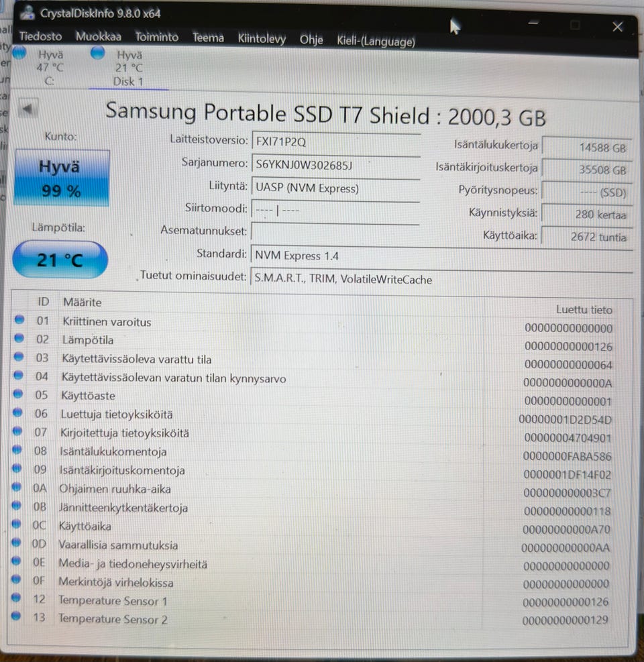Click raw value 00000000000AA
644x662 pixels.
(x=566, y=547)
